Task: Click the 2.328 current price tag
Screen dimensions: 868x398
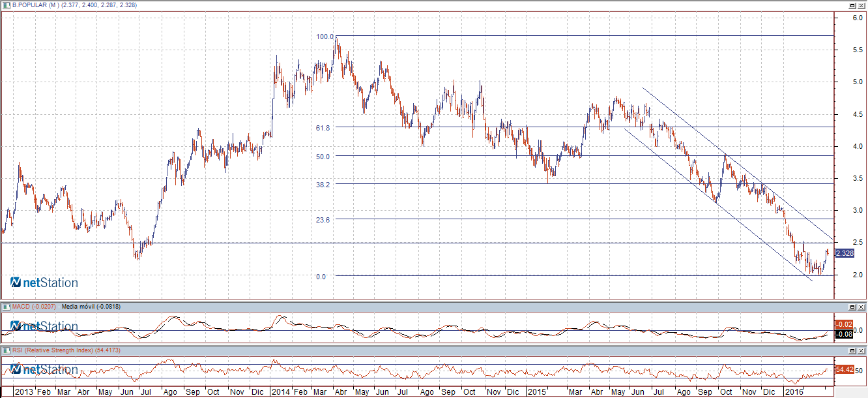Action: tap(844, 253)
